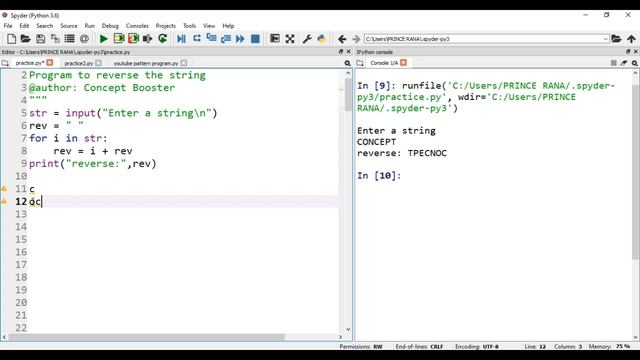Open the Projects menu
The height and width of the screenshot is (360, 640).
click(165, 26)
